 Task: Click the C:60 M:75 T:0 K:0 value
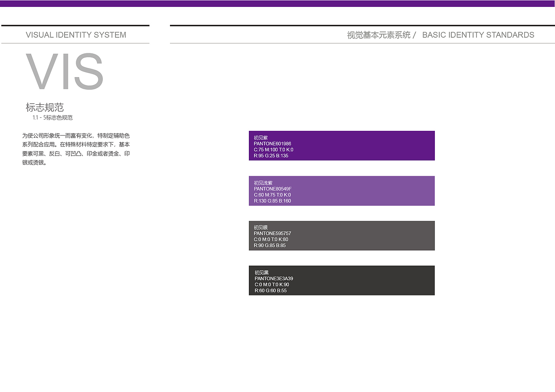click(273, 195)
